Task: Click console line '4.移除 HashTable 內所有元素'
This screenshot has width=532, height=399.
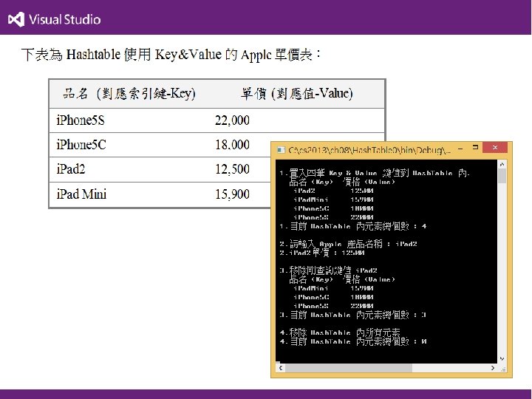Action: pyautogui.click(x=340, y=332)
